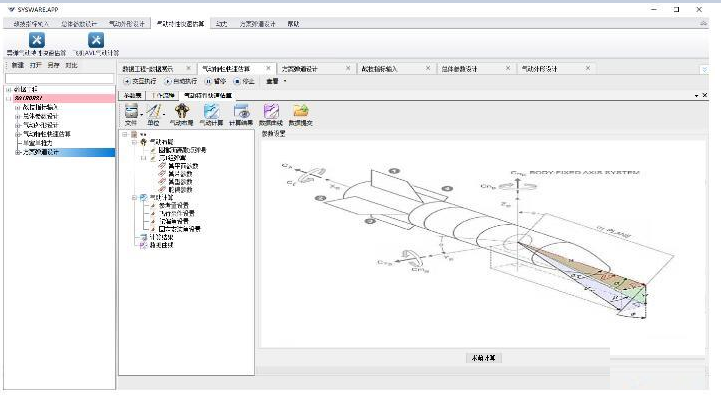Open the 气动布局 aerodynamic layout tool
721x397 pixels.
click(x=182, y=115)
